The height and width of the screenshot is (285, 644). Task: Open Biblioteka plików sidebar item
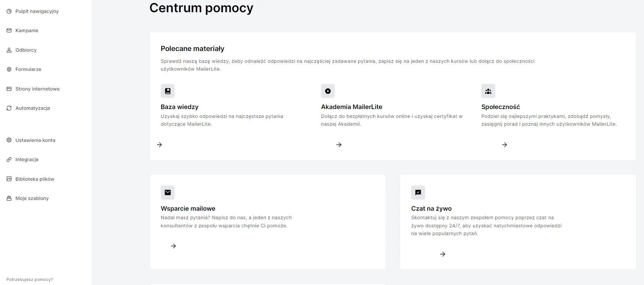35,179
